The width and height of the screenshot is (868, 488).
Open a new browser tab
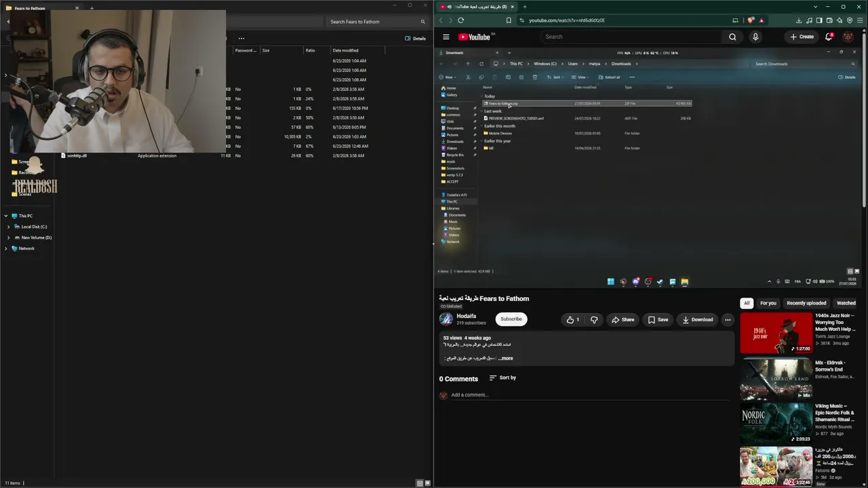[x=524, y=7]
